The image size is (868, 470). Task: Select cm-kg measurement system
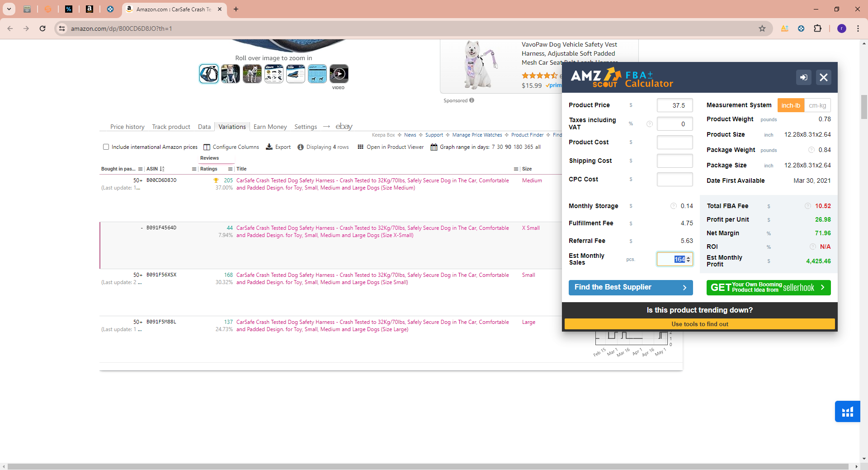pyautogui.click(x=817, y=105)
